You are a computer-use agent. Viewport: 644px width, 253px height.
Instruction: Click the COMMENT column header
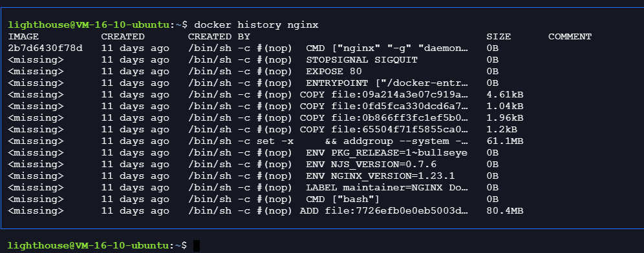pos(570,37)
